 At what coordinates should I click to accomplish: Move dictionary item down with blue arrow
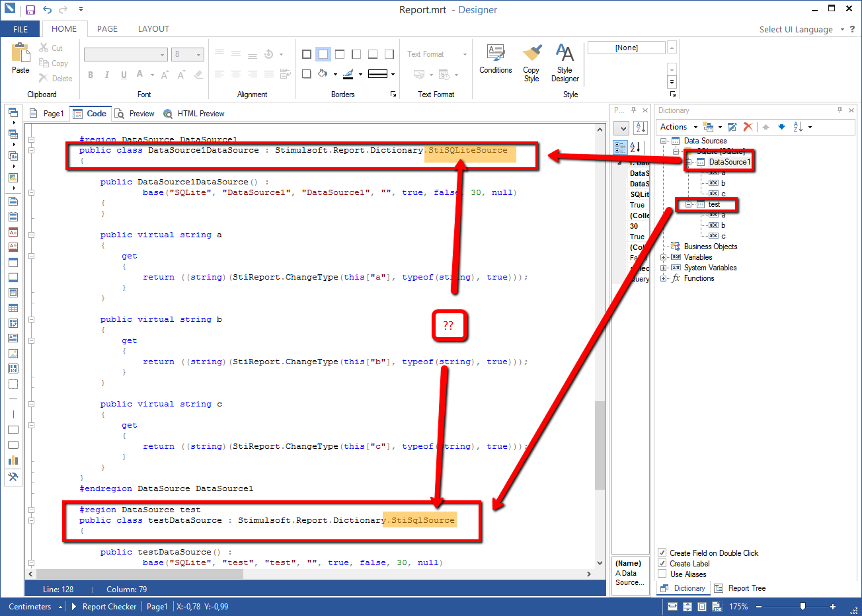781,127
